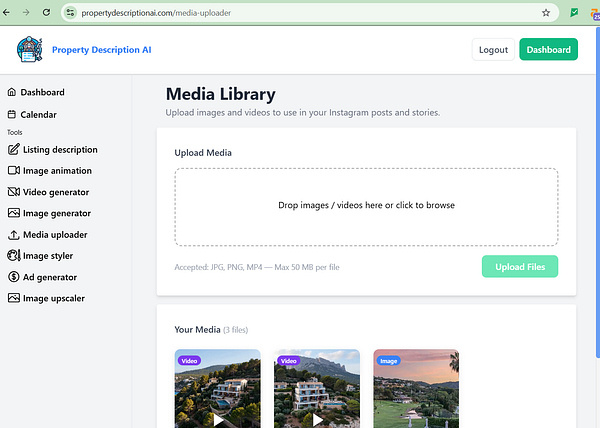
Task: Click the Your Media heading
Action: (x=197, y=330)
